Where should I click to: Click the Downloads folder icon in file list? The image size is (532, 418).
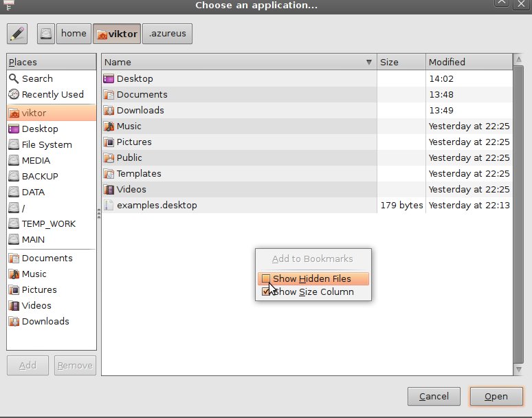tap(109, 110)
